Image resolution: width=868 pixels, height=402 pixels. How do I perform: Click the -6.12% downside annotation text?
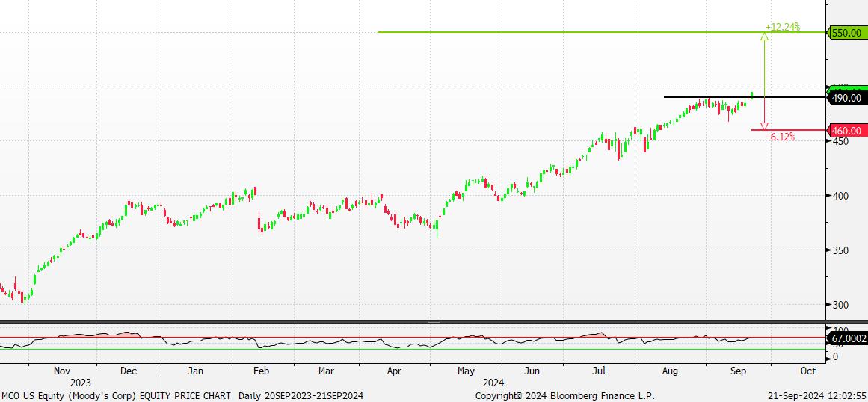point(781,137)
